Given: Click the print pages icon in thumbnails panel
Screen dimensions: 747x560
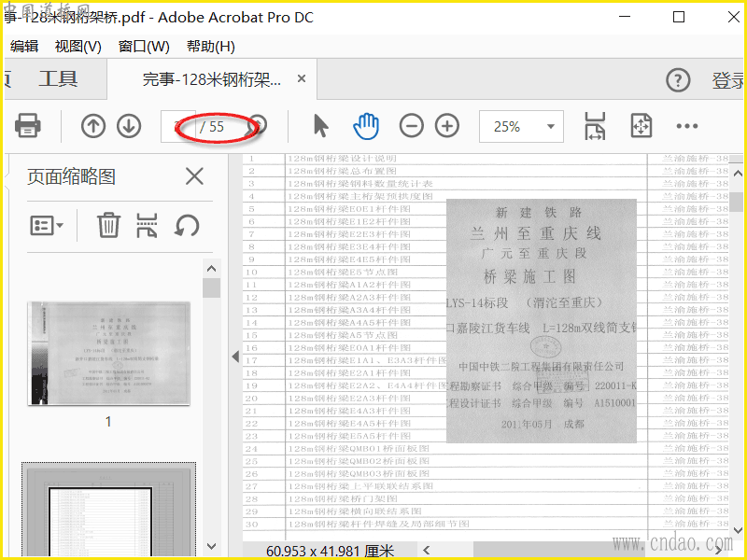Looking at the screenshot, I should tap(147, 225).
